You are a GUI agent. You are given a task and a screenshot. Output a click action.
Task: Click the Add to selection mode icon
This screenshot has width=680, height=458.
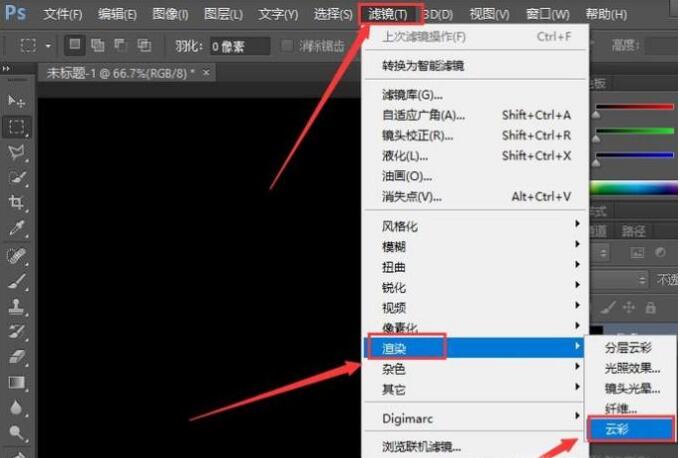point(99,45)
